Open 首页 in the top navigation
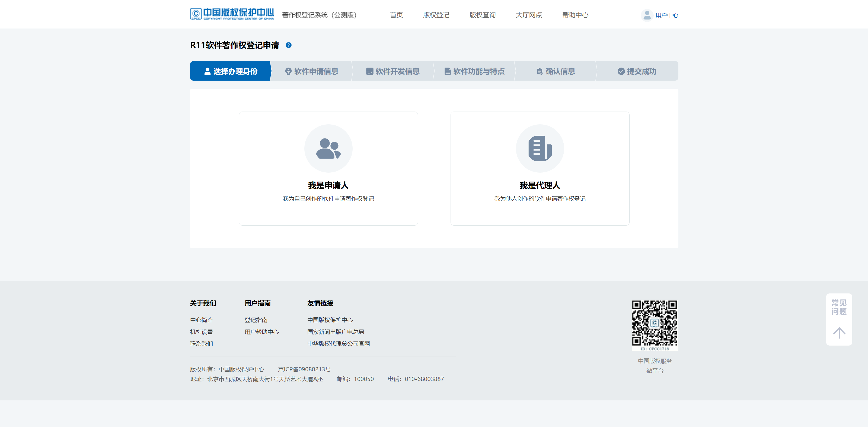Image resolution: width=868 pixels, height=427 pixels. tap(396, 15)
